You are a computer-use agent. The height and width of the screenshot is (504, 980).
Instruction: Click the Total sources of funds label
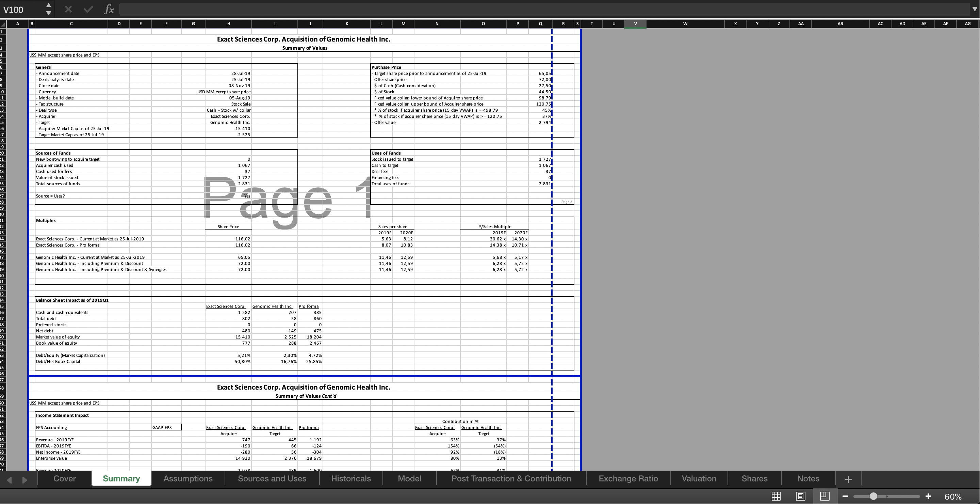pyautogui.click(x=58, y=184)
